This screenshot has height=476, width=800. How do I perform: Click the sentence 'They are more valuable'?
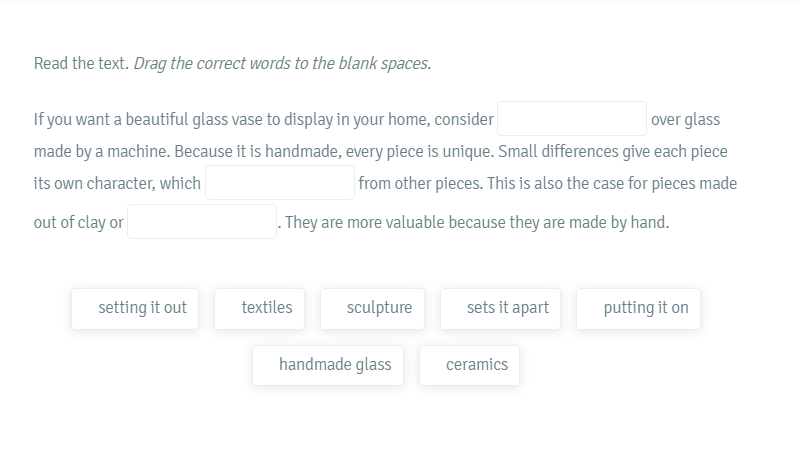tap(477, 222)
